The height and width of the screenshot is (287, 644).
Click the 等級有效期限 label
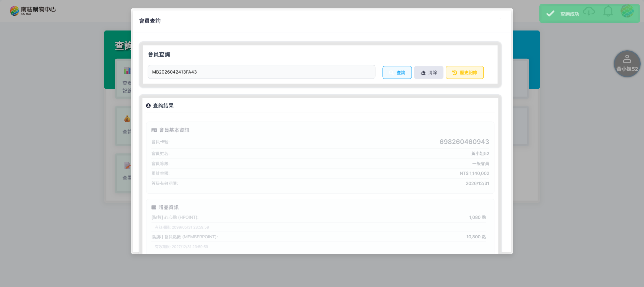click(x=164, y=184)
